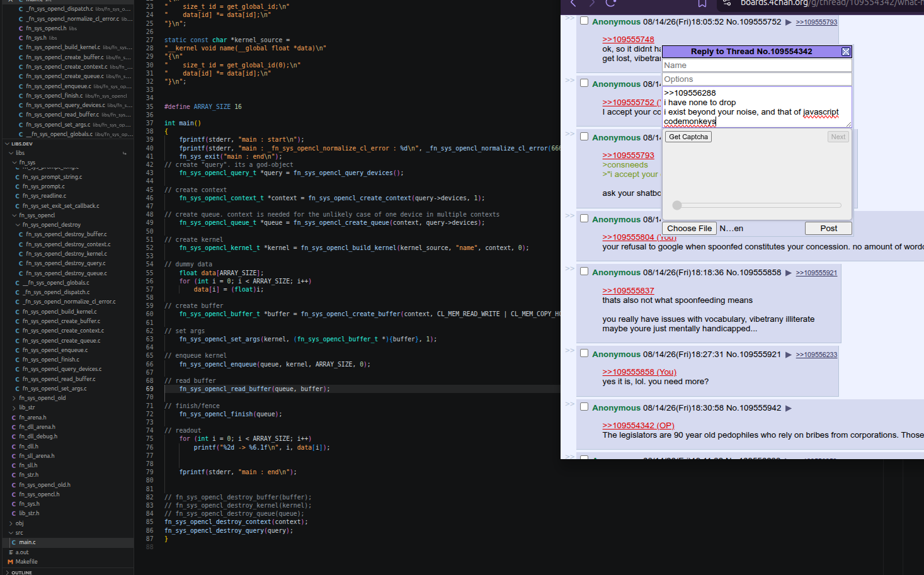Follow quote link >>109555837

click(x=628, y=291)
